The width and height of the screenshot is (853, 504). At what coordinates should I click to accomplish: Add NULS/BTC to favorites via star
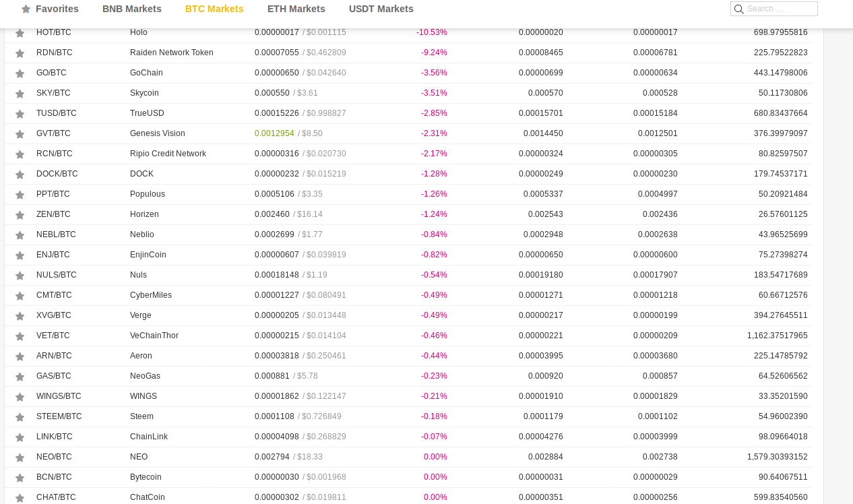pyautogui.click(x=20, y=276)
